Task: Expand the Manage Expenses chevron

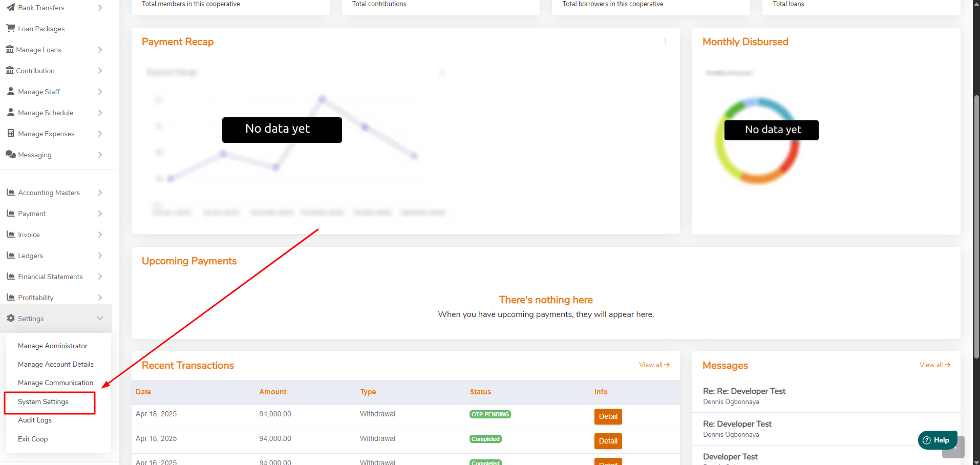Action: coord(100,134)
